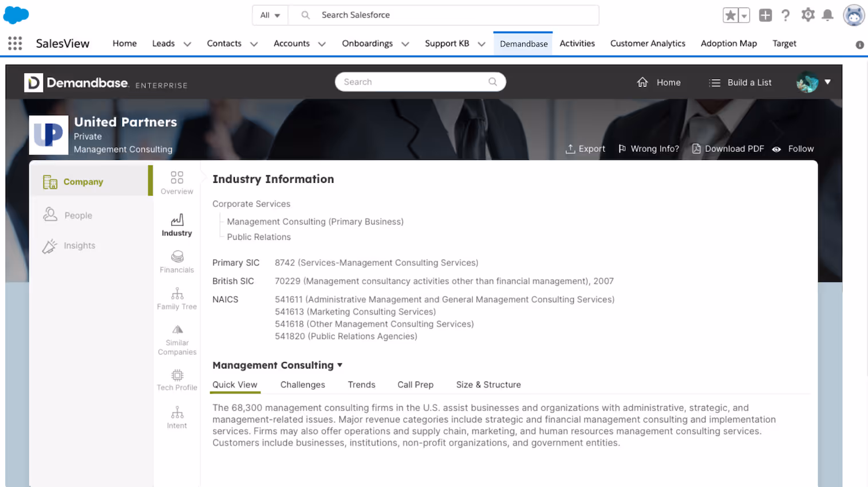Open the Accounts navigation tab
The height and width of the screenshot is (487, 868).
[291, 44]
